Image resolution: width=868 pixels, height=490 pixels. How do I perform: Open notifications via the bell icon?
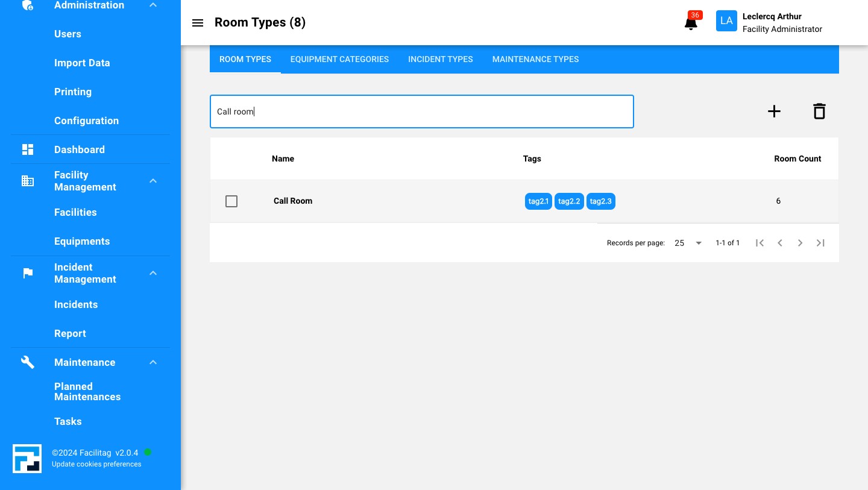(x=690, y=23)
